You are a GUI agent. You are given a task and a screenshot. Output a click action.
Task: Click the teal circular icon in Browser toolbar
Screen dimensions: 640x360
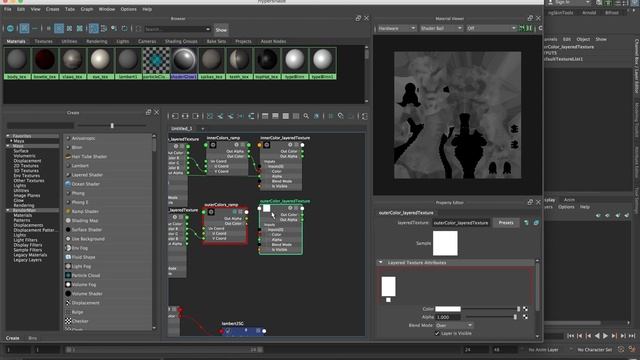tap(11, 29)
